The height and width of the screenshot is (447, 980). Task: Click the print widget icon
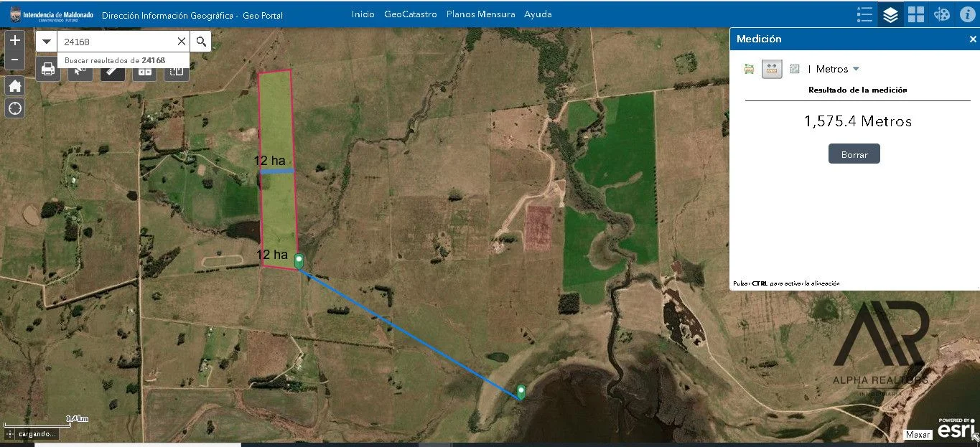pos(48,69)
